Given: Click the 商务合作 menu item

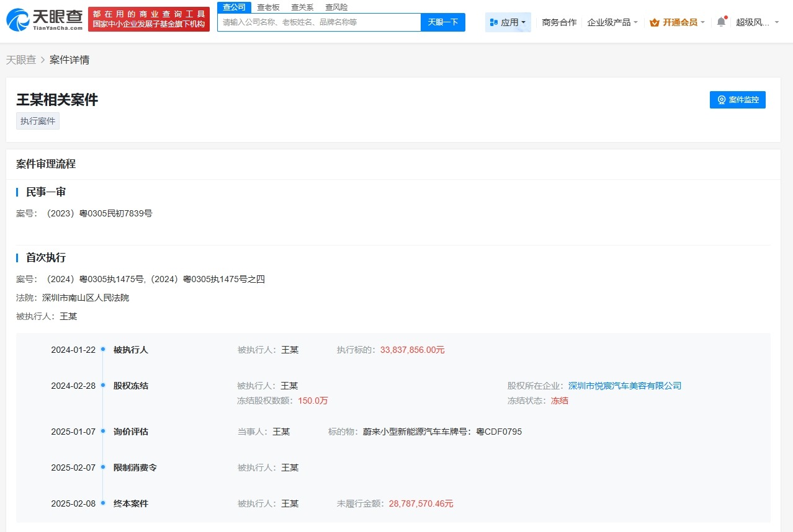Looking at the screenshot, I should tap(558, 22).
